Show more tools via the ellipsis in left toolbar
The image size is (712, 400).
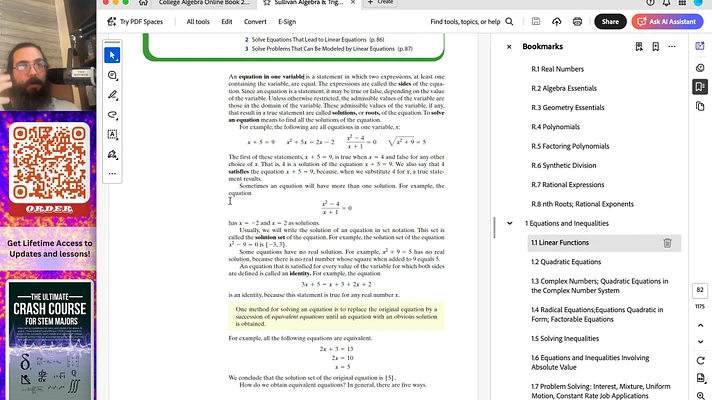(113, 173)
